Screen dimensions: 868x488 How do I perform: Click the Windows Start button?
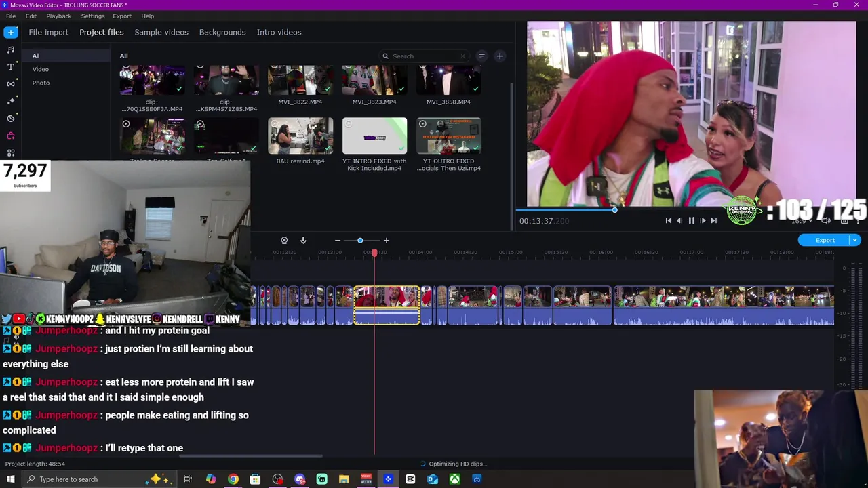point(11,479)
